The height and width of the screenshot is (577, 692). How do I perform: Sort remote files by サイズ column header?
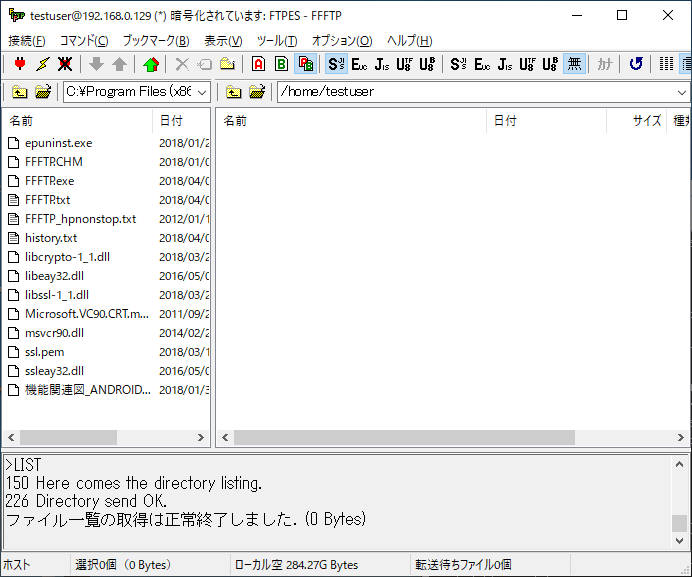pyautogui.click(x=636, y=121)
